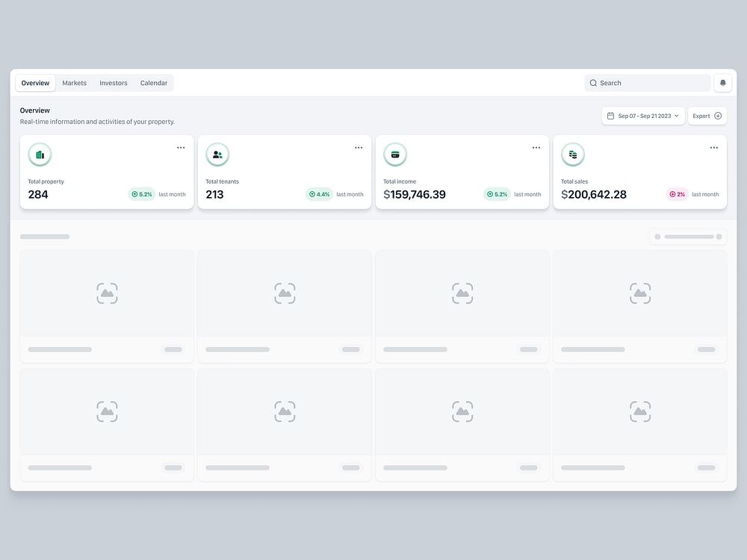This screenshot has height=560, width=747.
Task: Click the Total income label
Action: coord(400,181)
